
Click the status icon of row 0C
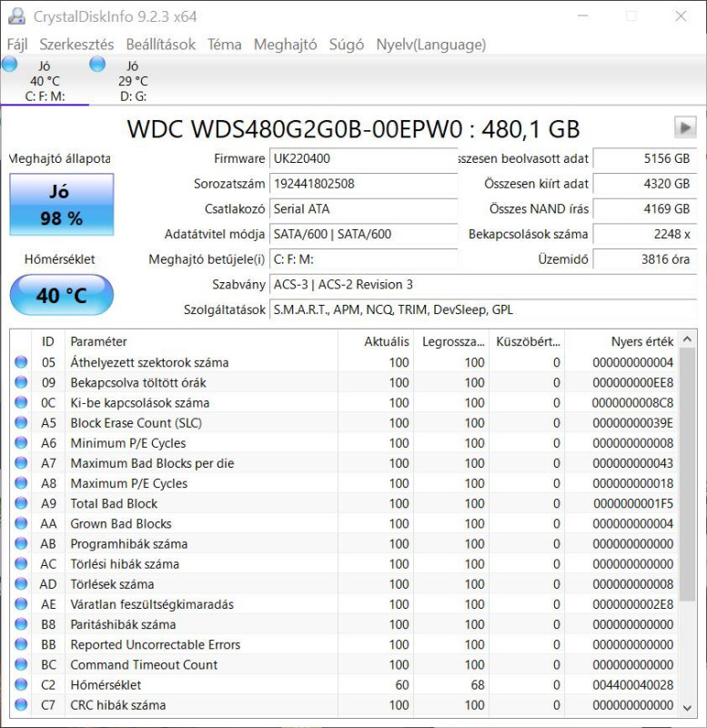point(21,402)
